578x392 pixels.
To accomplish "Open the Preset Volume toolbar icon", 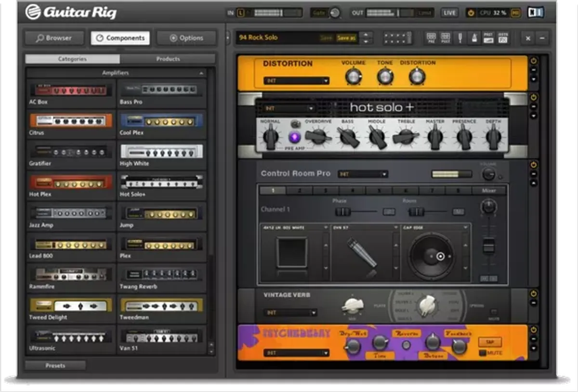I will (x=488, y=38).
